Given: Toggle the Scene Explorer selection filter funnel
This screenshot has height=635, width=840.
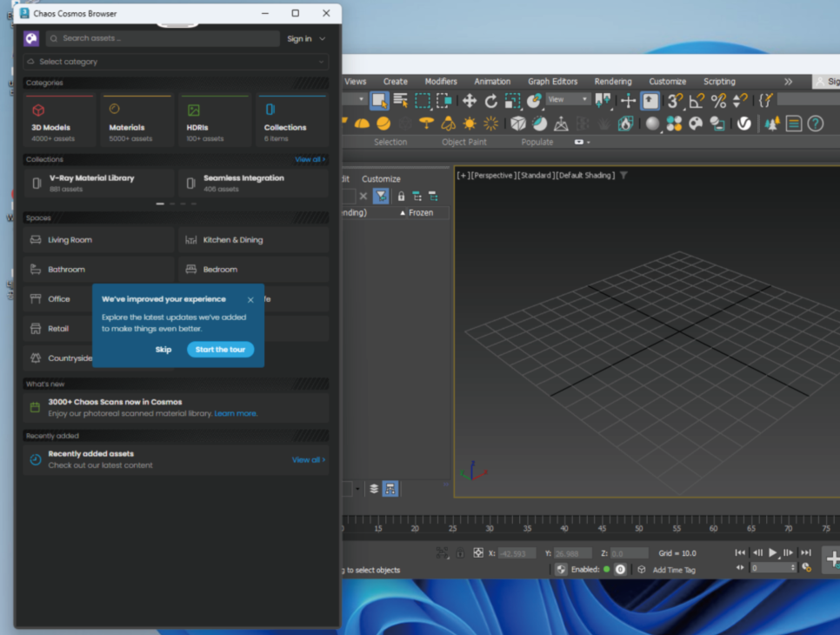Looking at the screenshot, I should pyautogui.click(x=381, y=196).
